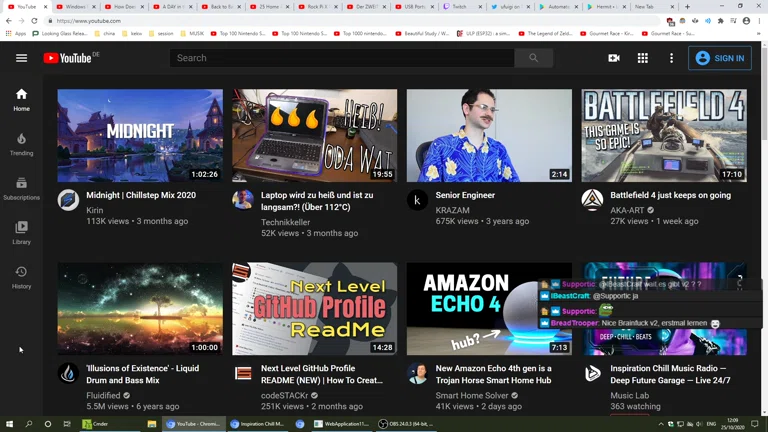Play the Battlefield 4 video thumbnail
Screen dimensions: 768x432
click(x=664, y=136)
